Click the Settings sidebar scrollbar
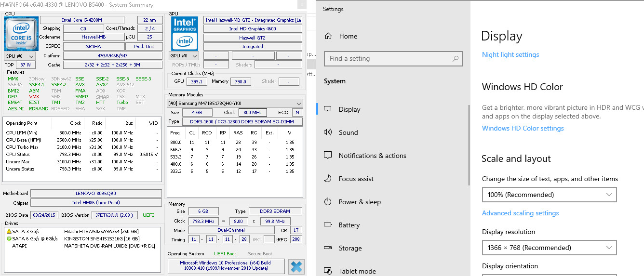Viewport: 644px width, 276px height. click(x=469, y=145)
